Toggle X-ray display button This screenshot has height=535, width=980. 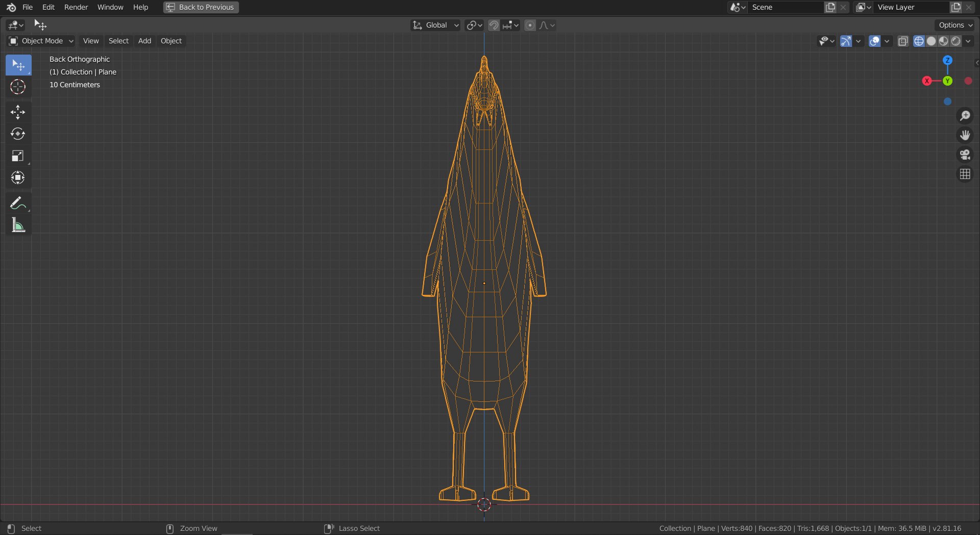coord(903,41)
